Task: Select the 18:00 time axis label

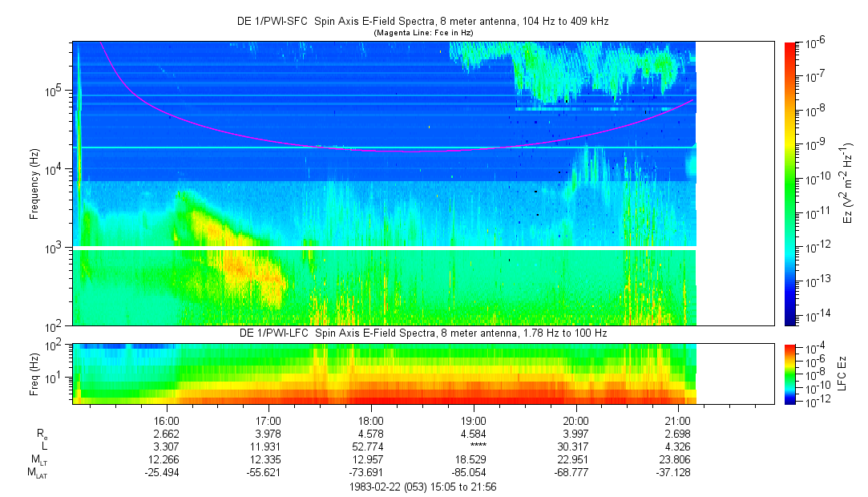Action: click(371, 420)
